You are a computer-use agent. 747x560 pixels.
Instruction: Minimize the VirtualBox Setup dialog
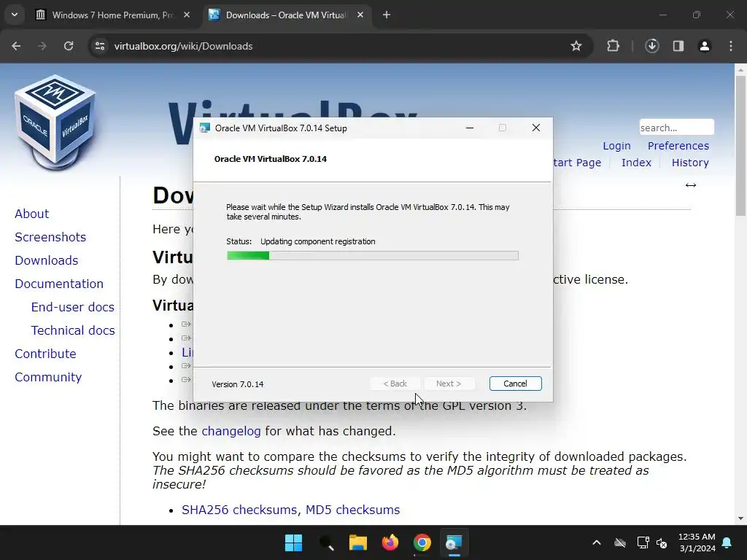[470, 128]
